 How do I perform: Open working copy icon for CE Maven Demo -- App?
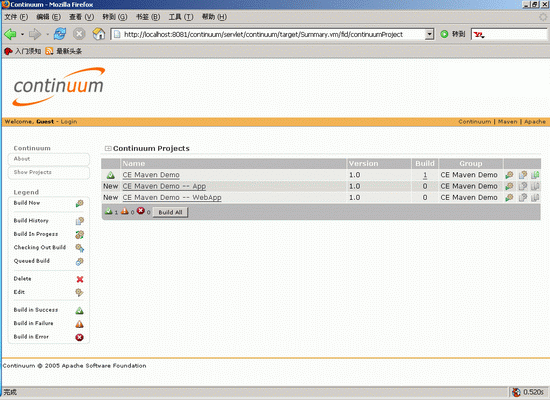coord(535,186)
